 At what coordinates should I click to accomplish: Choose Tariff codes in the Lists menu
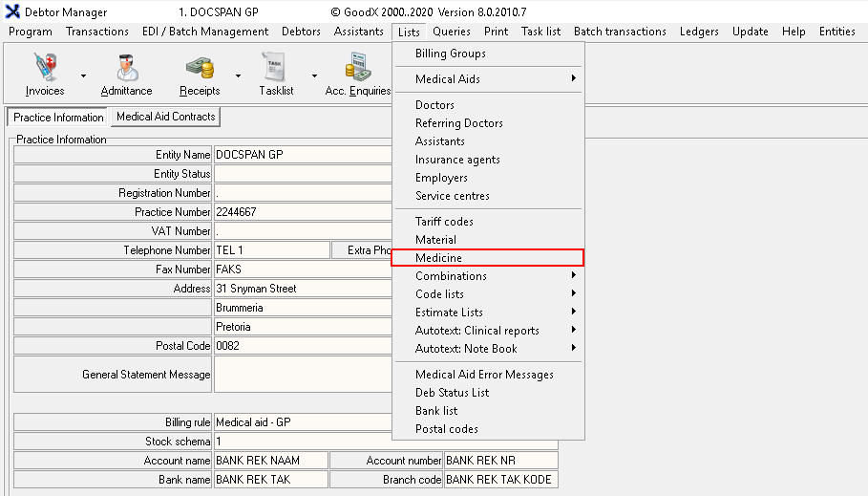(x=444, y=222)
